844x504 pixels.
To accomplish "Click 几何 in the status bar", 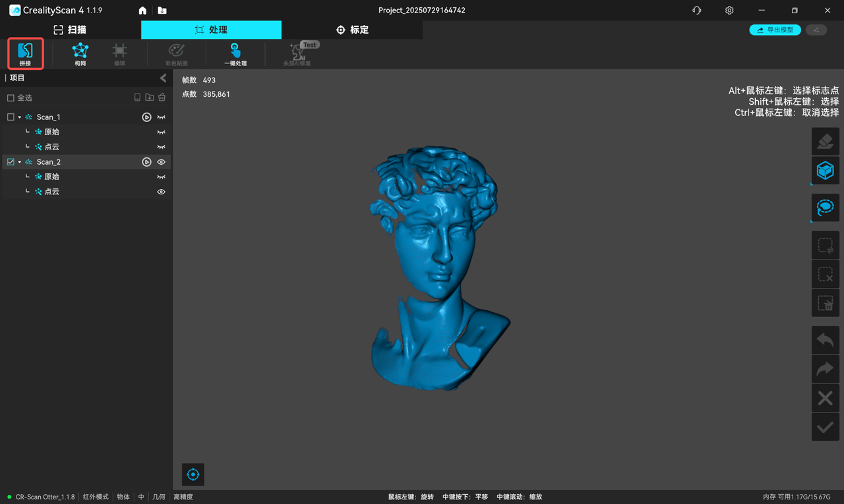I will coord(159,497).
